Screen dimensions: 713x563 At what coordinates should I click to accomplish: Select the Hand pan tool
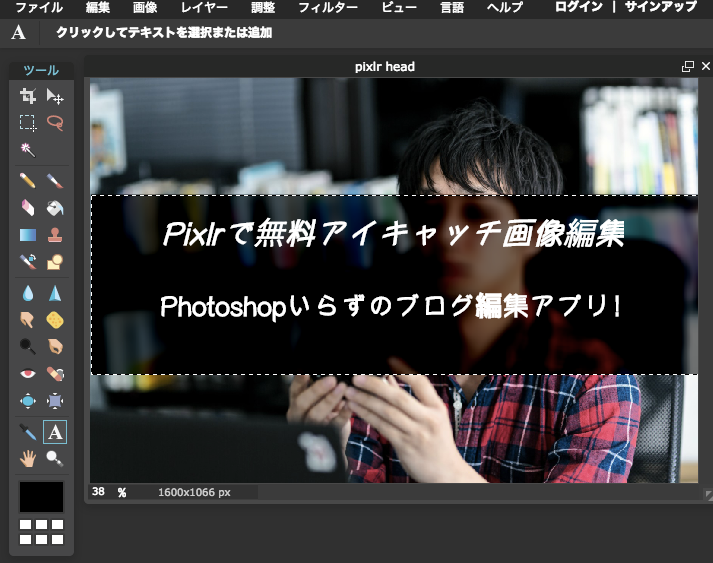click(28, 459)
